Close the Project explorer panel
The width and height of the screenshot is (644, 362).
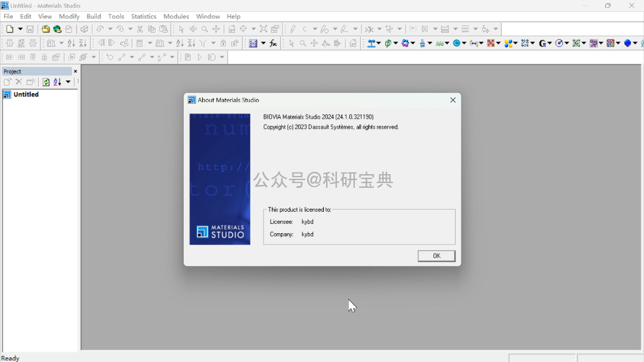pos(75,72)
